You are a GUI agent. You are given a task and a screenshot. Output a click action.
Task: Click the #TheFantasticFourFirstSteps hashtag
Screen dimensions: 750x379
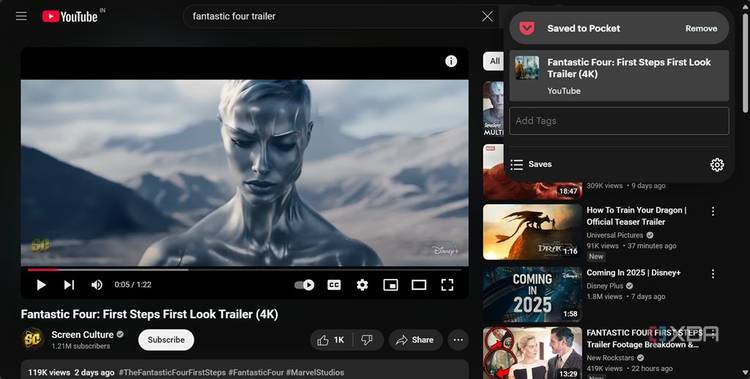coord(172,372)
